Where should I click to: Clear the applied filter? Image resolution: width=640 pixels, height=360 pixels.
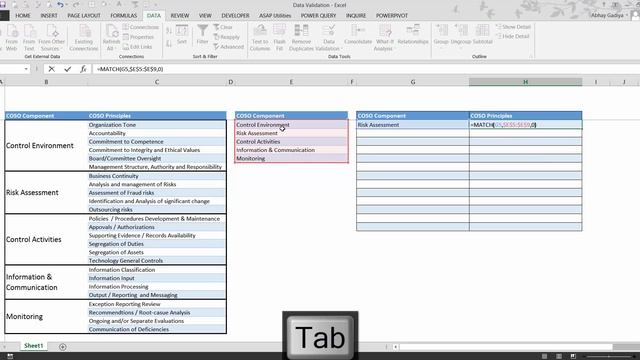point(223,27)
